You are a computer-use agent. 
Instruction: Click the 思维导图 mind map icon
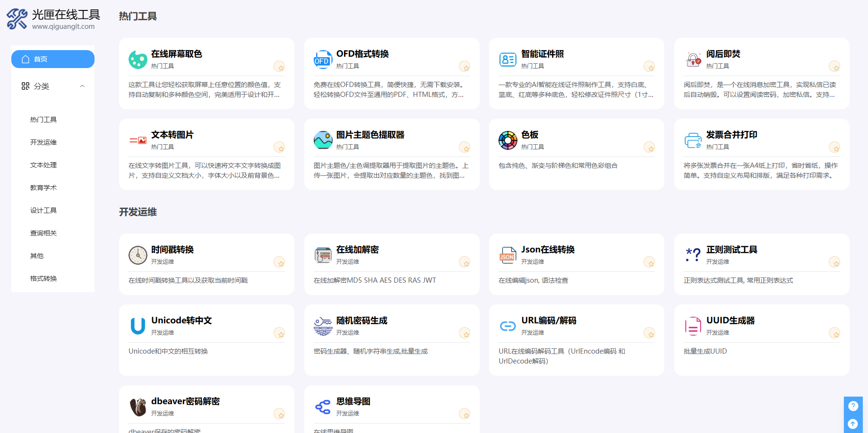323,407
